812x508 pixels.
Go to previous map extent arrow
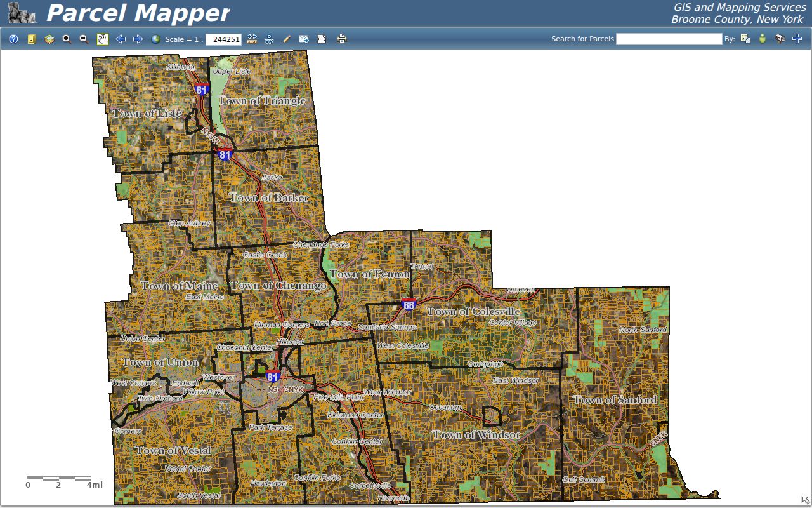[121, 39]
